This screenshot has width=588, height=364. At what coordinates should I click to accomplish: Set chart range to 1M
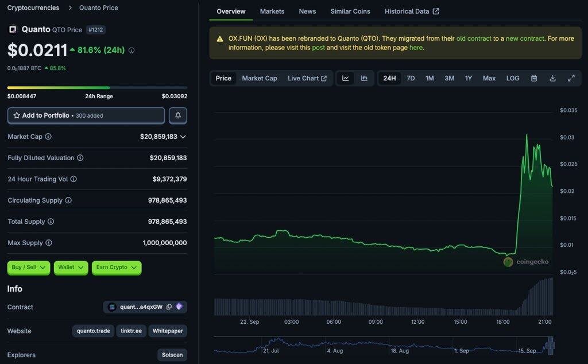pos(430,78)
